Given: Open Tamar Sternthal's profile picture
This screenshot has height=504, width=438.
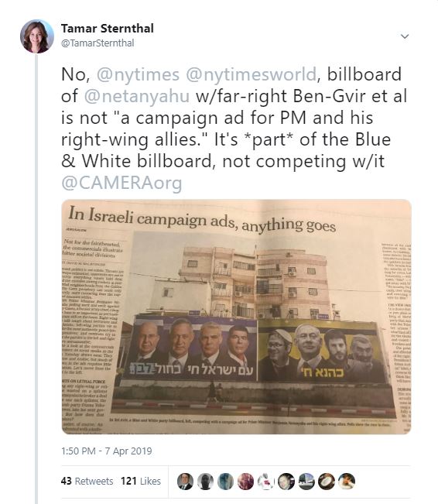Looking at the screenshot, I should [x=36, y=36].
